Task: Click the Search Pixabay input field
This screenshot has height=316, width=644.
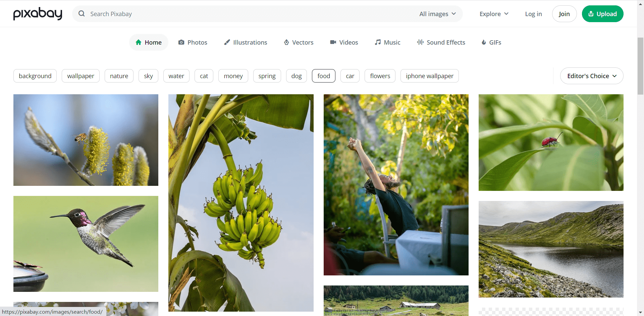Action: point(248,14)
